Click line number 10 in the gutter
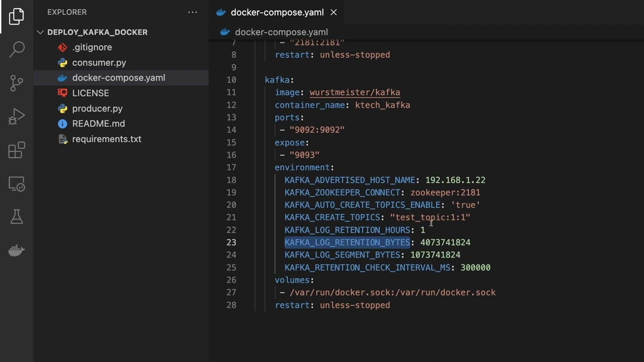Image resolution: width=644 pixels, height=362 pixels. [x=231, y=80]
